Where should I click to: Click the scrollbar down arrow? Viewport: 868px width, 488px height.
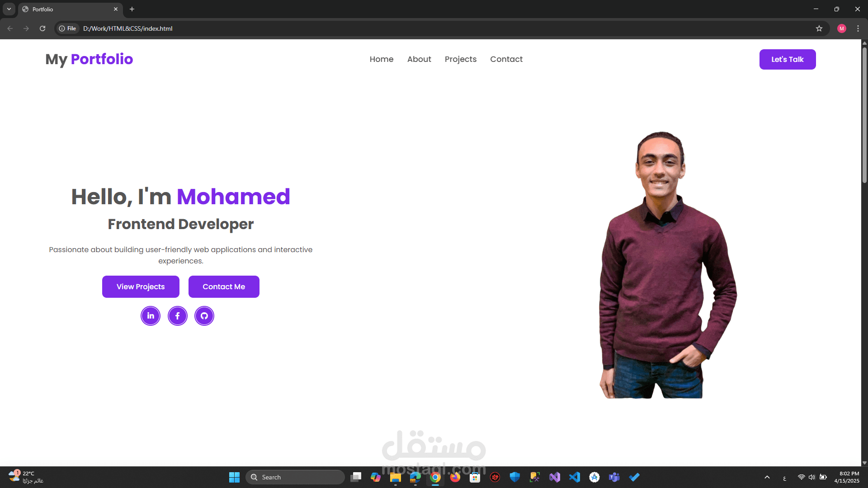[x=864, y=463]
